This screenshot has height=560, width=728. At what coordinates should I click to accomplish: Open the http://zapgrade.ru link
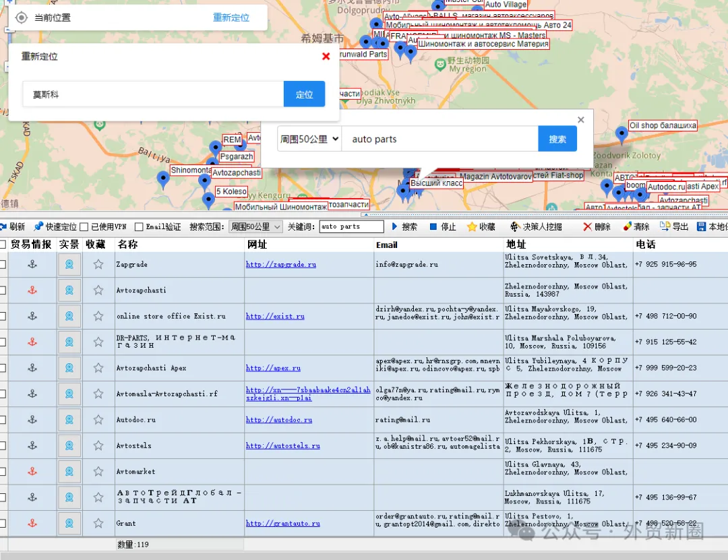[281, 264]
